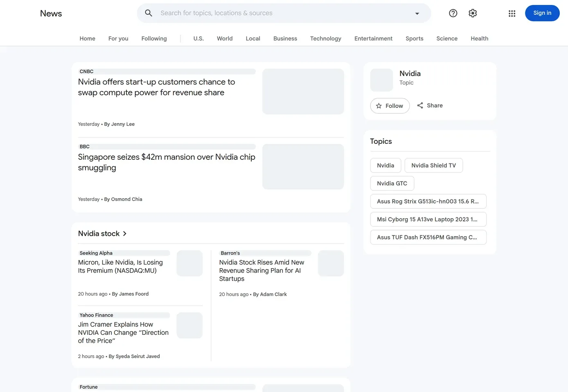568x392 pixels.
Task: Click the author name Adam Clark
Action: click(x=273, y=294)
